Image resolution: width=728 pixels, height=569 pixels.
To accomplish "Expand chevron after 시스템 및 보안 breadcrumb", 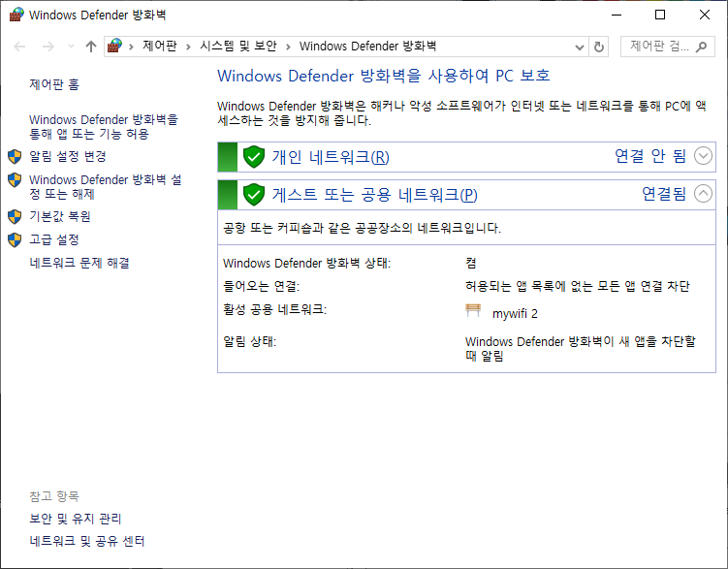I will pos(288,47).
